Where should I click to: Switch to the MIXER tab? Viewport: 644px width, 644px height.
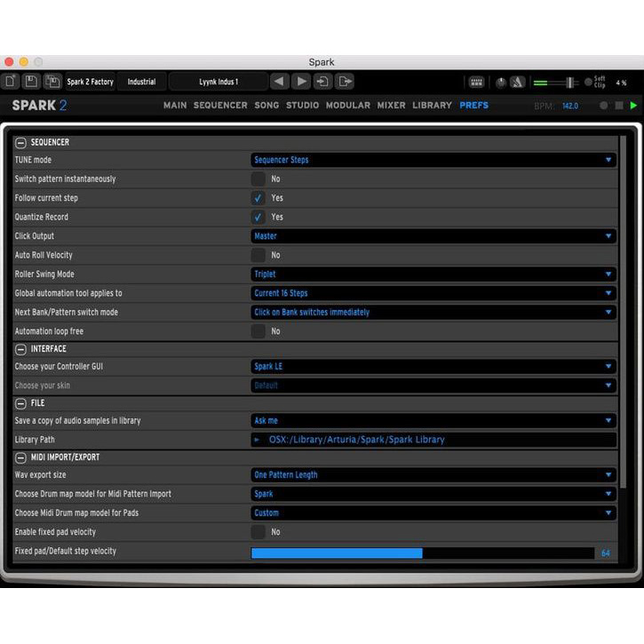[391, 105]
